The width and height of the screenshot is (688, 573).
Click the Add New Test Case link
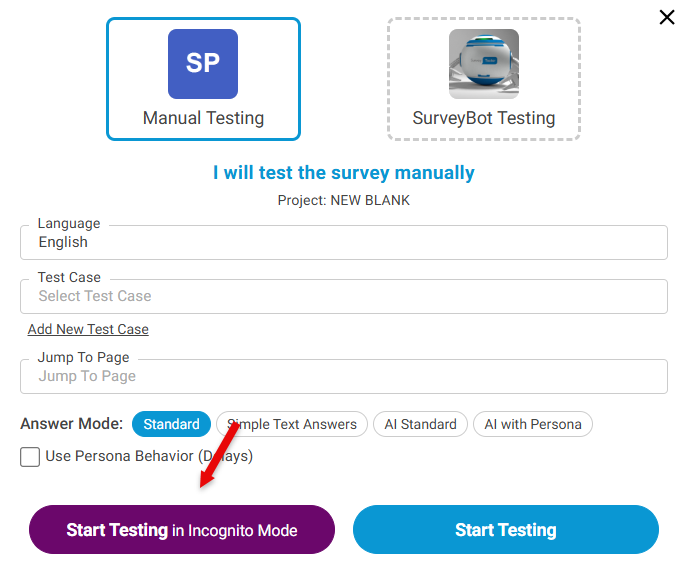coord(88,329)
